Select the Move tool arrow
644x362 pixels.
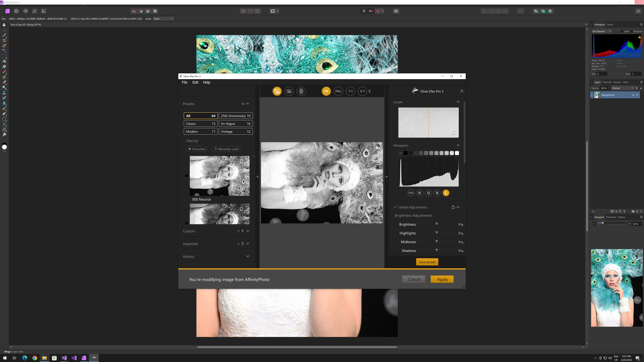[x=4, y=30]
